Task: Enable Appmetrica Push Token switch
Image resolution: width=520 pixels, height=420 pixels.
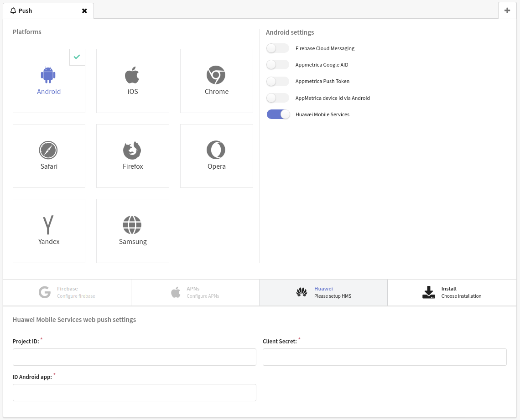Action: (278, 81)
